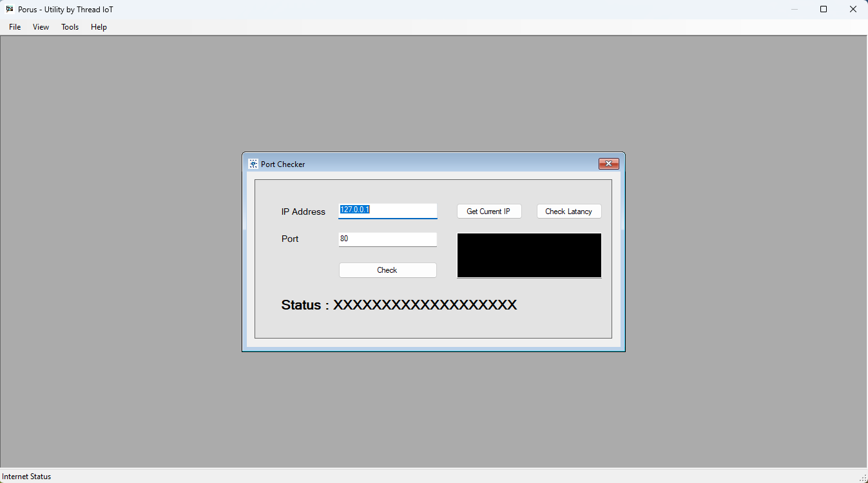
Task: Click the black latency display panel
Action: [528, 255]
